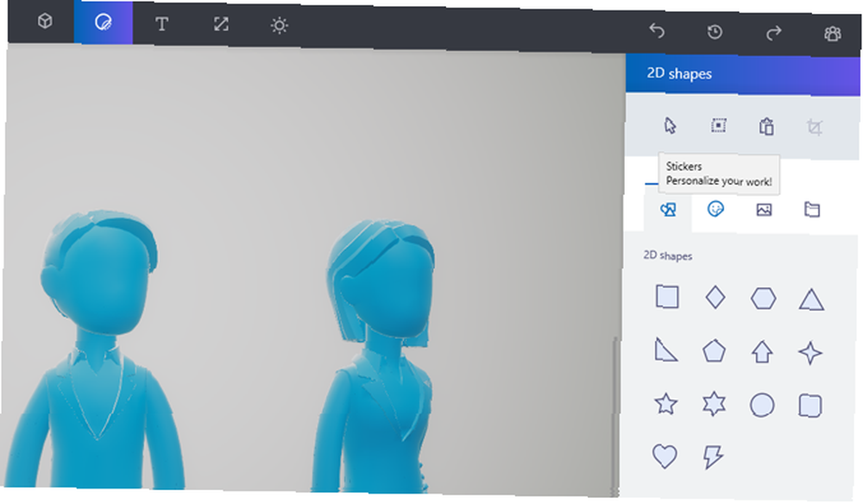Choose the Select all tool
This screenshot has height=504, width=863.
(x=718, y=126)
